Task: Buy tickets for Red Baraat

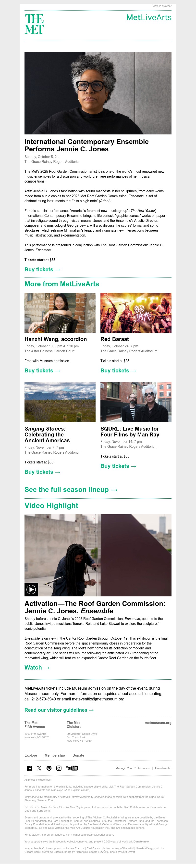Action: 118,371
